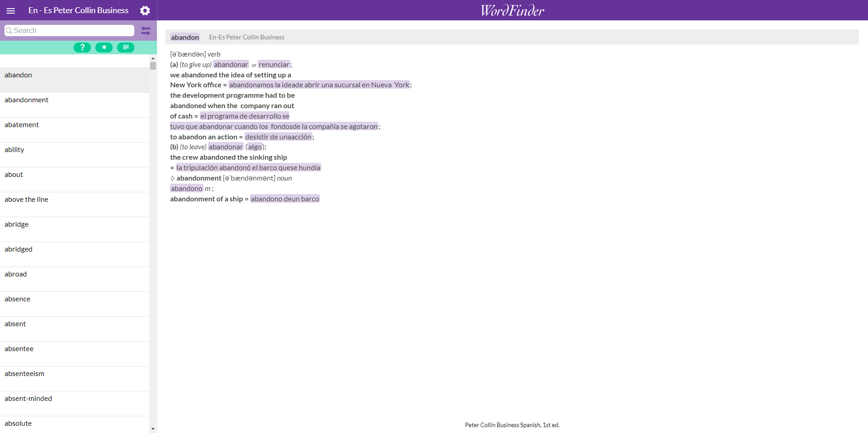Open the hamburger navigation menu
Image resolution: width=868 pixels, height=433 pixels.
click(10, 10)
